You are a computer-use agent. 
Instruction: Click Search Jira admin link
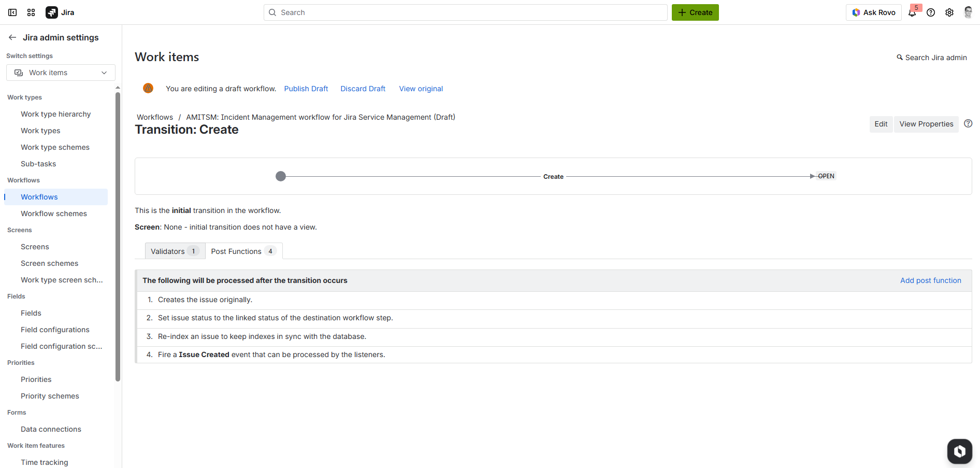932,58
